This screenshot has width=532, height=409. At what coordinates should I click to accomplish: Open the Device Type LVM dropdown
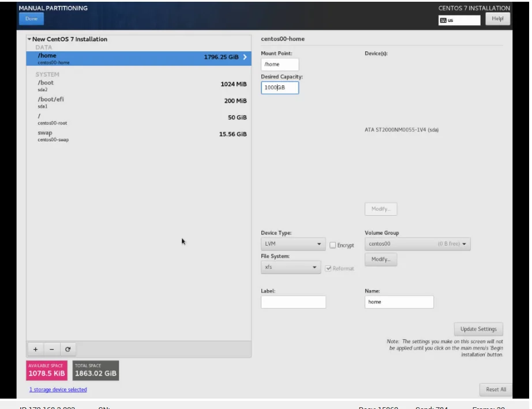coord(293,244)
